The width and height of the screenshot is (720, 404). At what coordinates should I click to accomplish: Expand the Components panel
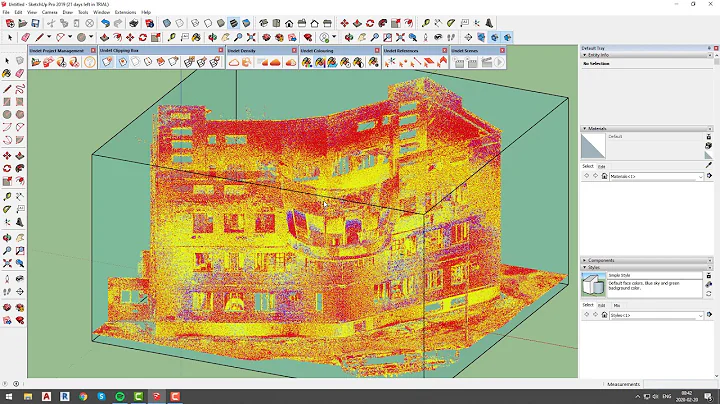(584, 260)
